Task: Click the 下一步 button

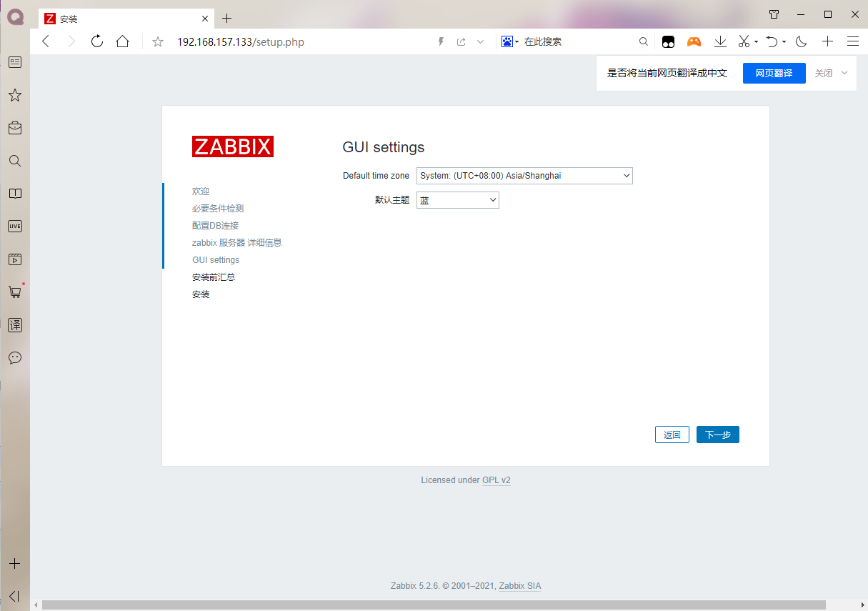Action: pos(718,434)
